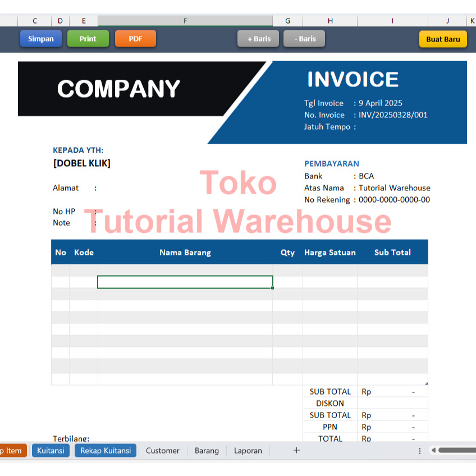476x476 pixels.
Task: Click the [DOBEL KLIK] customer field
Action: tap(83, 163)
